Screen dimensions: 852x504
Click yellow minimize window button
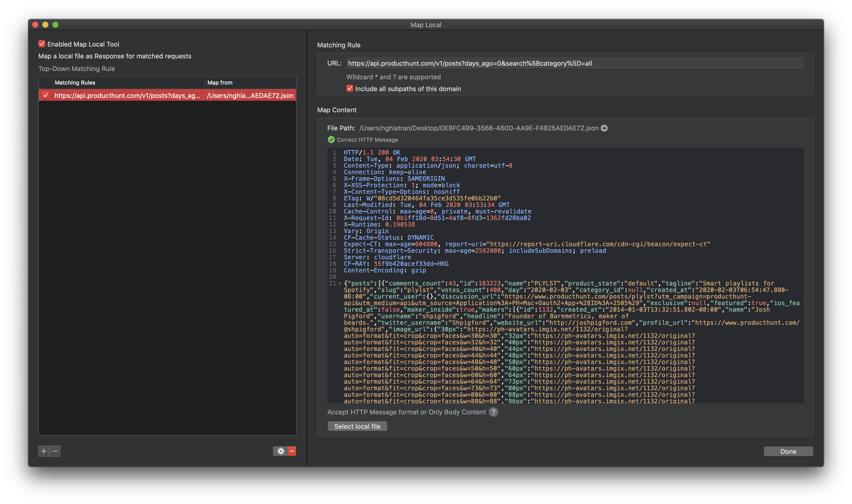[45, 25]
